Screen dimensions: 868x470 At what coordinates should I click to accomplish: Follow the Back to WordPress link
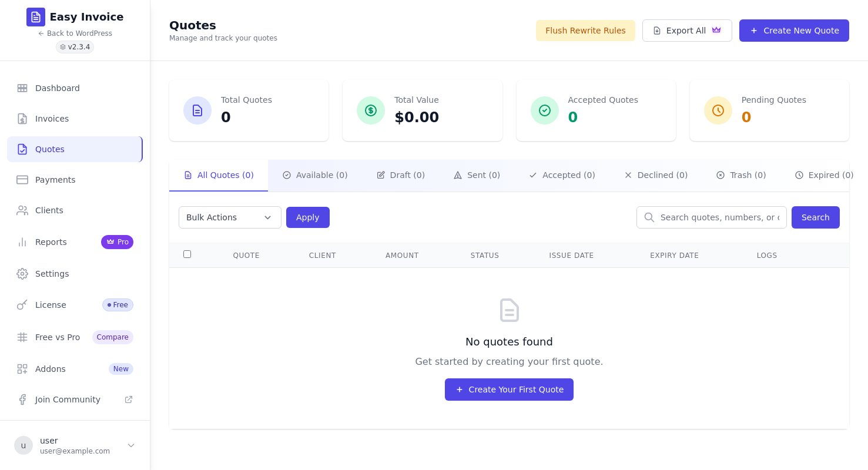coord(75,33)
